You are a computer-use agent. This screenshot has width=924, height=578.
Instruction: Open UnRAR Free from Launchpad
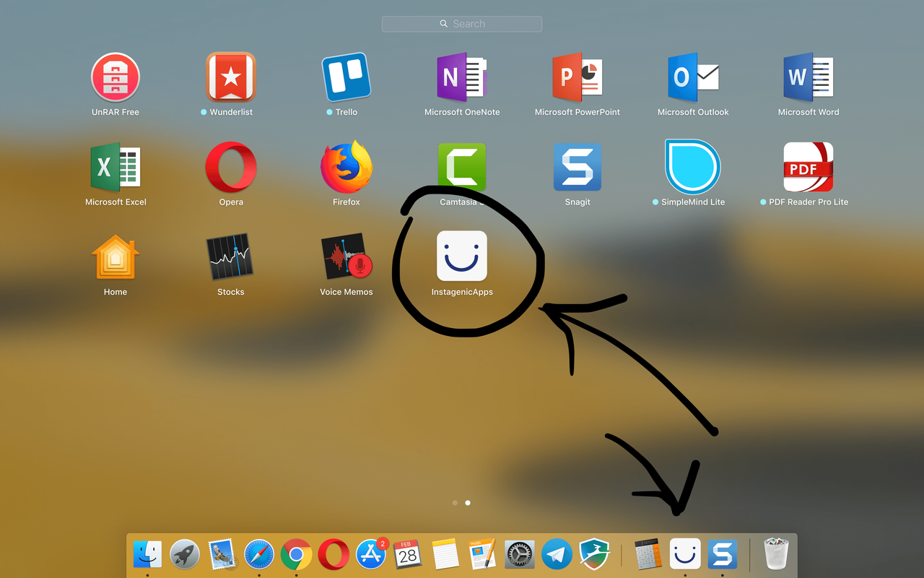point(115,77)
